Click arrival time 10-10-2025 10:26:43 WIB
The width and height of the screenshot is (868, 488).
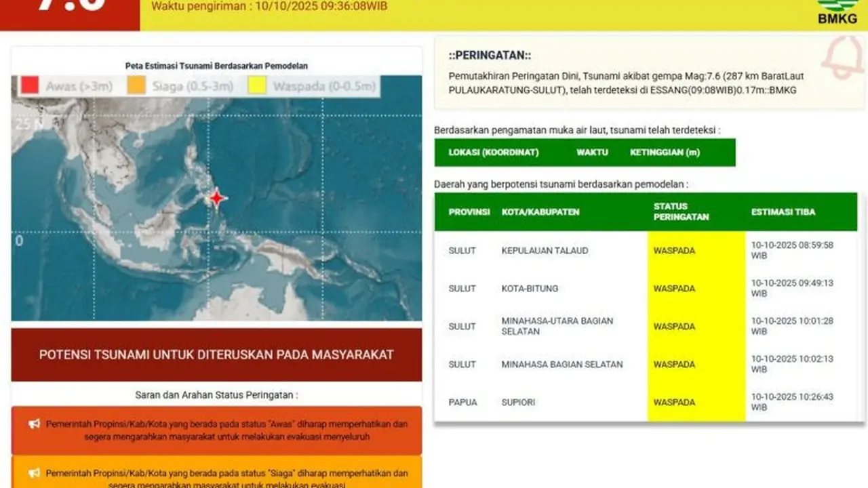tap(792, 402)
